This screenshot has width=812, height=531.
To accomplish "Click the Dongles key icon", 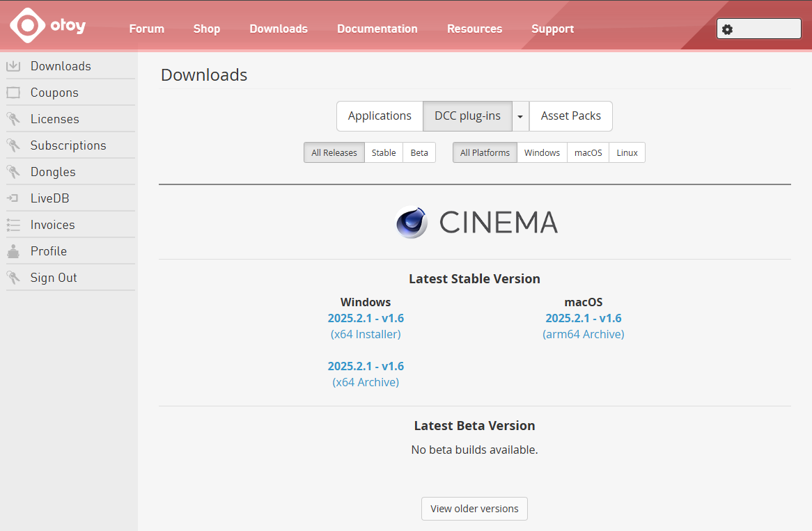I will coord(13,172).
